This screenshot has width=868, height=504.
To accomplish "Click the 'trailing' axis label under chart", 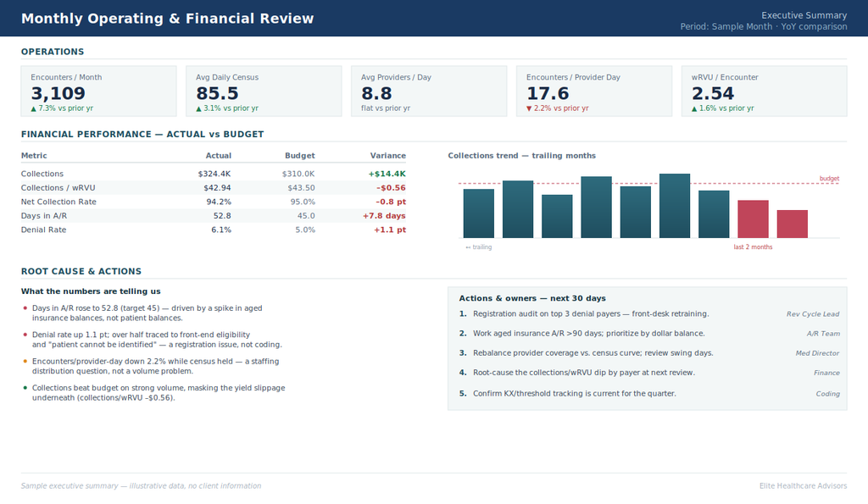I will pos(479,247).
